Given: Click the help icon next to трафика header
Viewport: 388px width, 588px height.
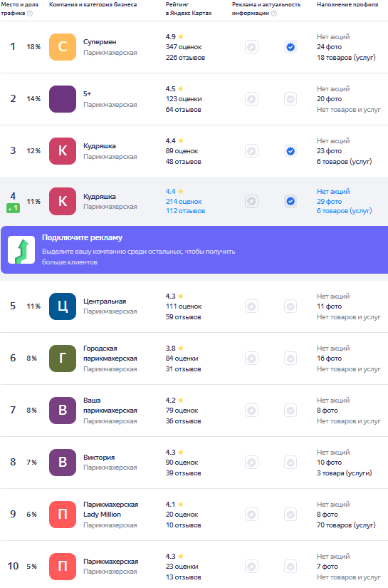Looking at the screenshot, I should (30, 13).
